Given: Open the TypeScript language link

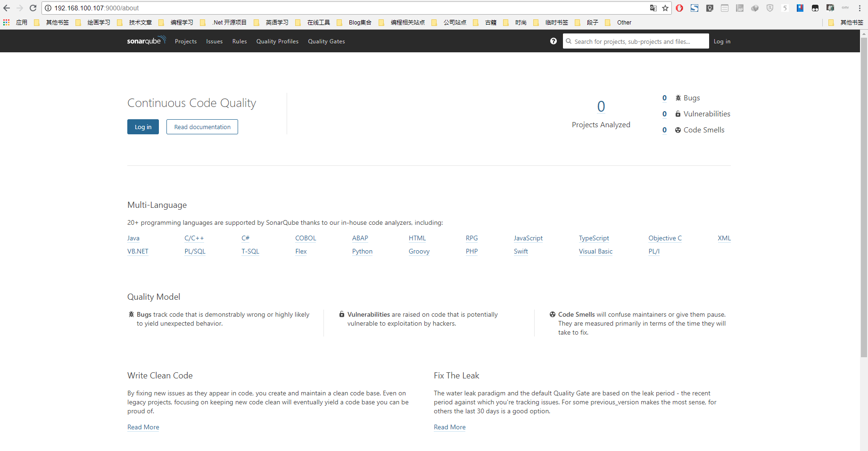Looking at the screenshot, I should pos(594,238).
